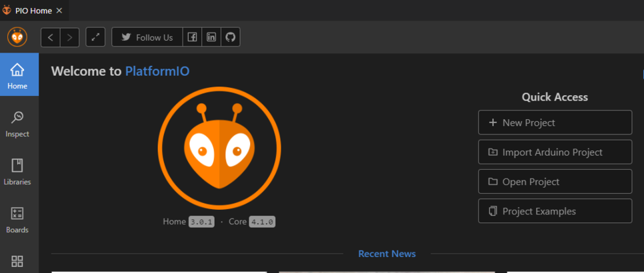The width and height of the screenshot is (644, 273).
Task: Click the Quick Access heading
Action: tap(555, 97)
